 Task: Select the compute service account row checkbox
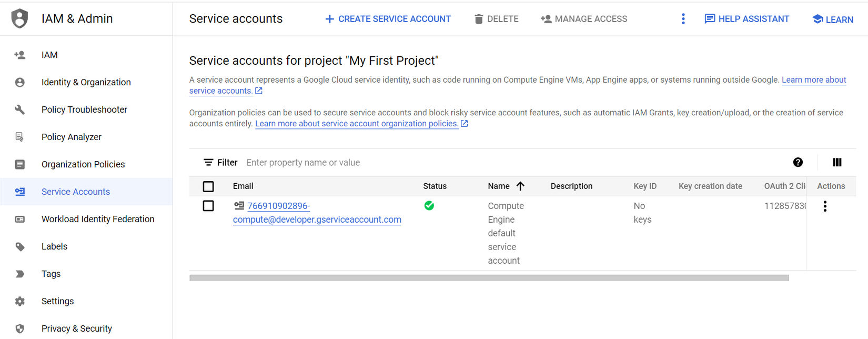[x=208, y=206]
